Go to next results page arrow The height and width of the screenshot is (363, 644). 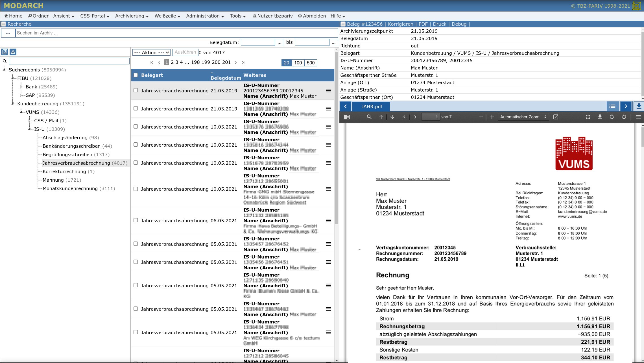(x=236, y=63)
